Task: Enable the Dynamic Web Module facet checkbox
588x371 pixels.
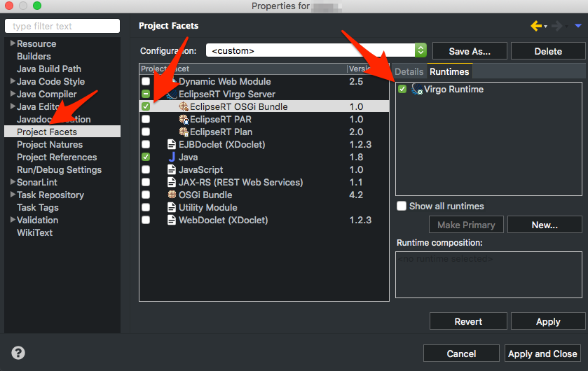Action: [x=146, y=81]
